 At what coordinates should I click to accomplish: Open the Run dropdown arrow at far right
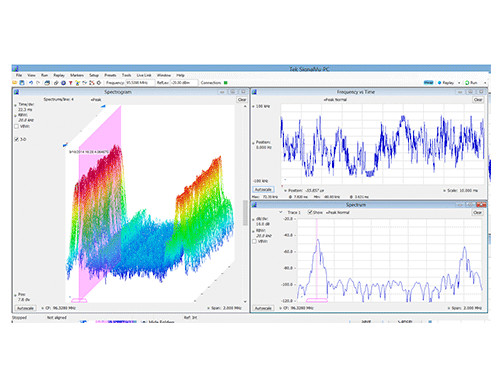(x=485, y=83)
